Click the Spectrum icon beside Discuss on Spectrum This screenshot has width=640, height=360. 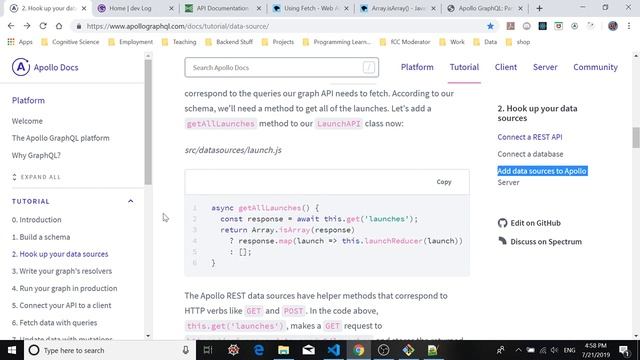point(502,241)
